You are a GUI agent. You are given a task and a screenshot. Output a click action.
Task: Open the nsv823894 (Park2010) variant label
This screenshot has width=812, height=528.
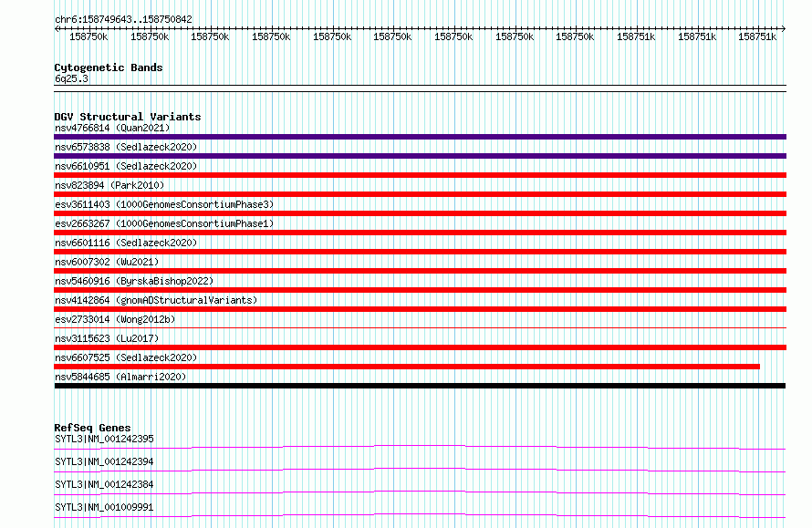[109, 185]
